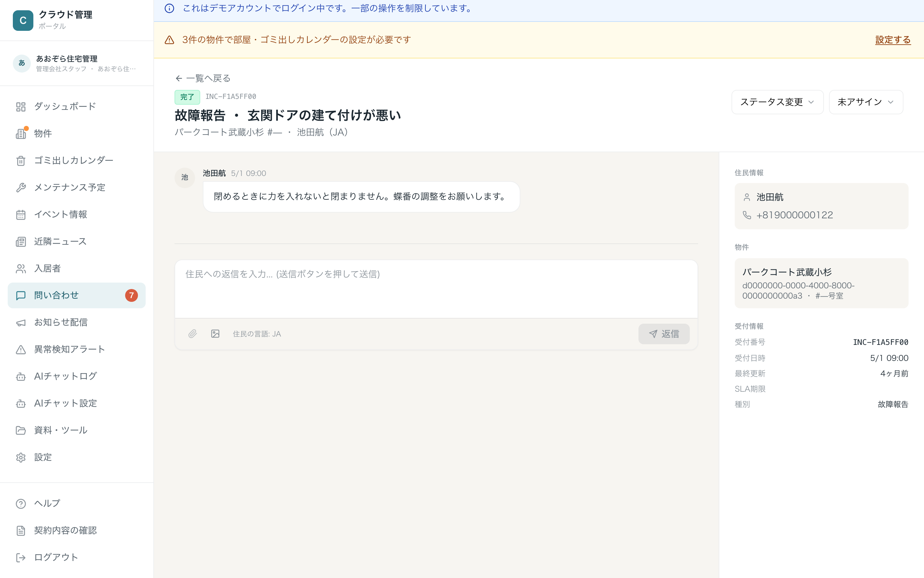Screen dimensions: 924x578
Task: Click the 設定する link in warning banner
Action: coord(893,40)
